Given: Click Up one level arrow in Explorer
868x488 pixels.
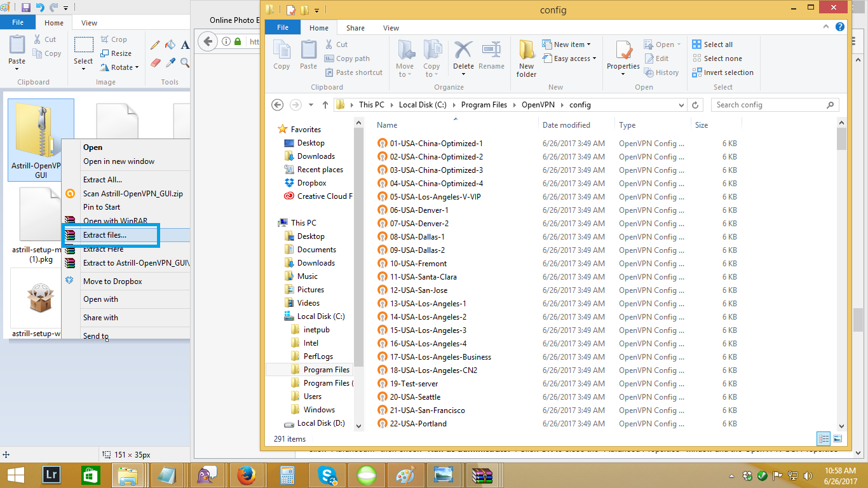Looking at the screenshot, I should [x=325, y=105].
